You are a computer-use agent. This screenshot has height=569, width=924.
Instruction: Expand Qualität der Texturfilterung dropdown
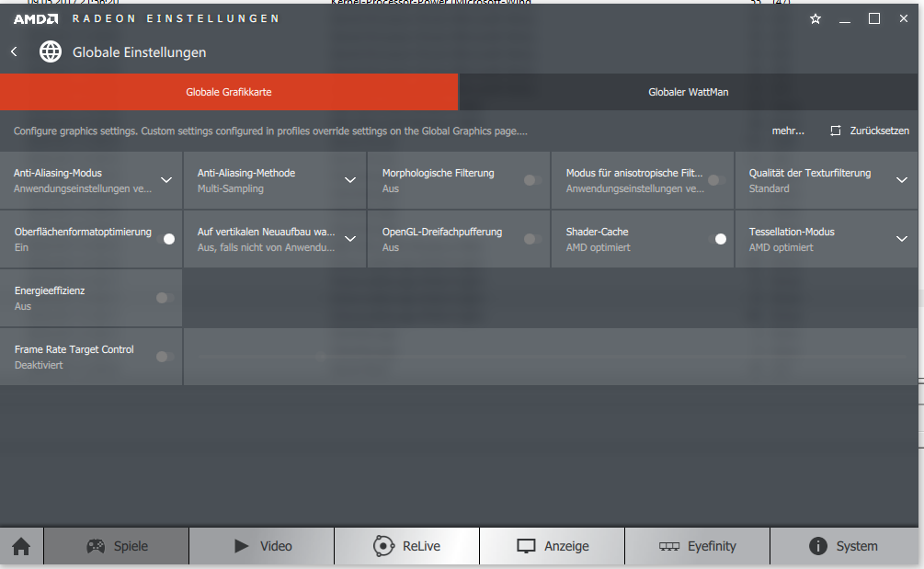click(902, 180)
